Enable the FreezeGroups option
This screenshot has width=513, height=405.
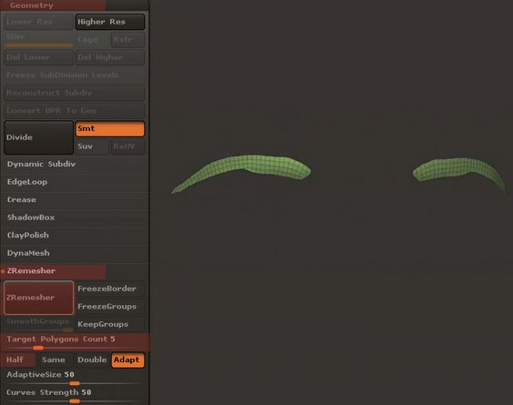click(x=110, y=306)
